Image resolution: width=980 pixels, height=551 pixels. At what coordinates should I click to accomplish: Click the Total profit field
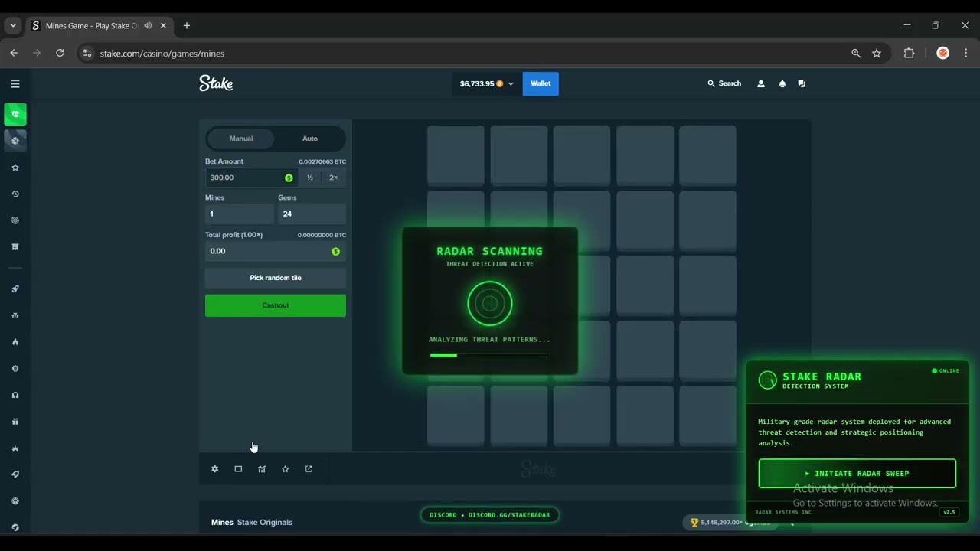(276, 251)
